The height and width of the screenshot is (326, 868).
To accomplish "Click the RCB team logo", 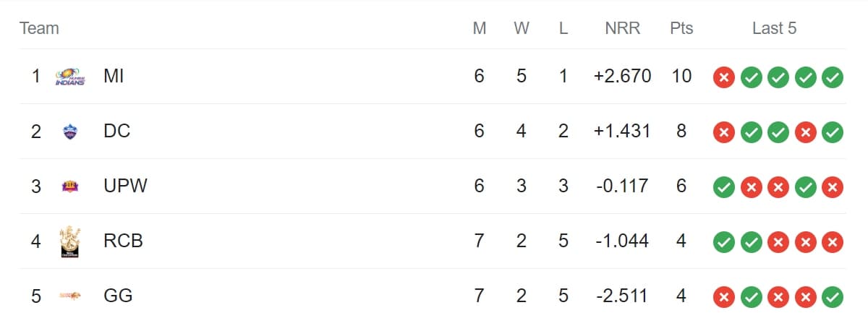I will tap(70, 241).
